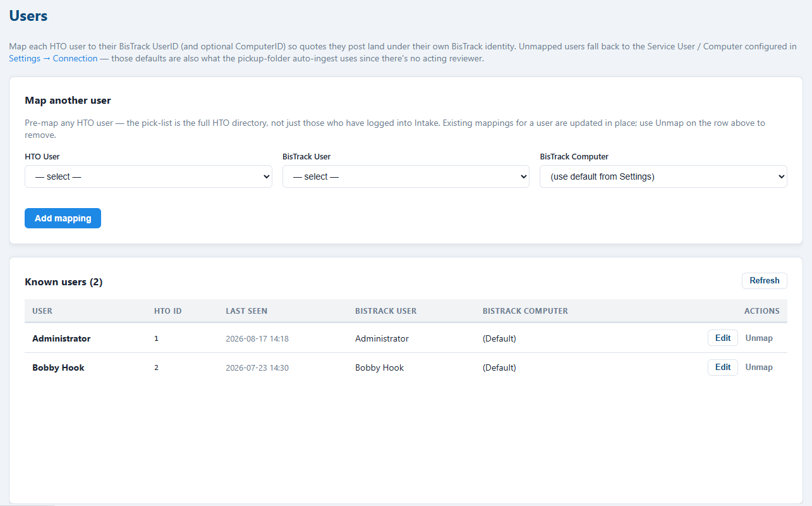
Task: Click the HTO ID column header
Action: click(x=168, y=311)
